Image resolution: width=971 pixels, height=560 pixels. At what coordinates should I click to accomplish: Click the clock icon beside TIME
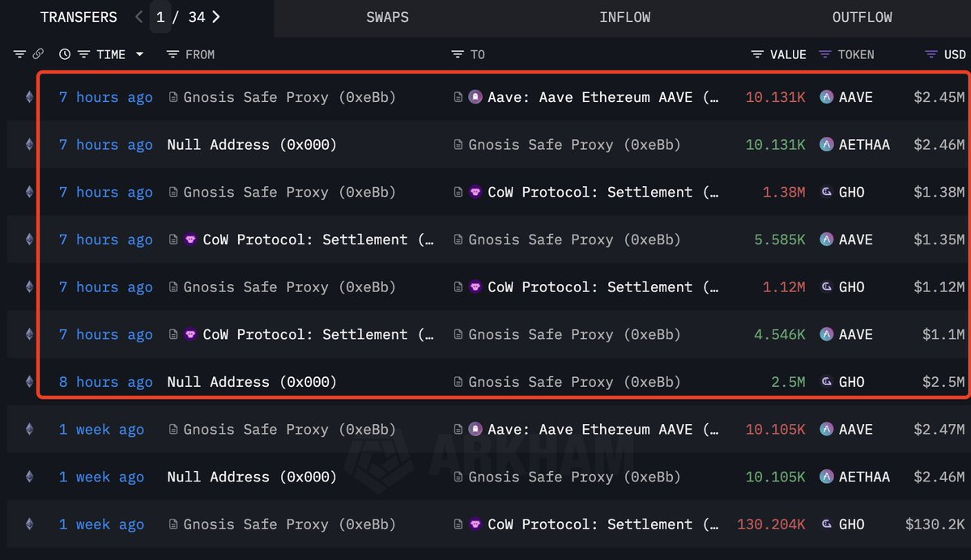click(x=65, y=54)
